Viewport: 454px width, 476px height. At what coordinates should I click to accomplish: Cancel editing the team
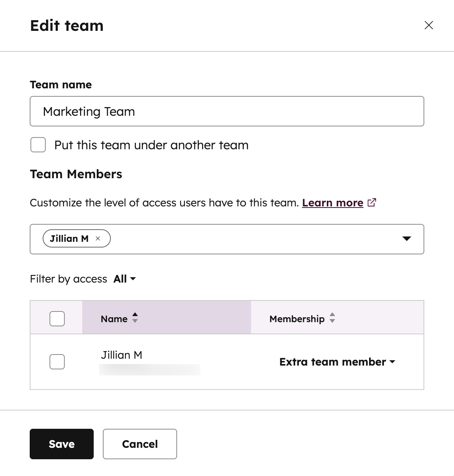[139, 444]
